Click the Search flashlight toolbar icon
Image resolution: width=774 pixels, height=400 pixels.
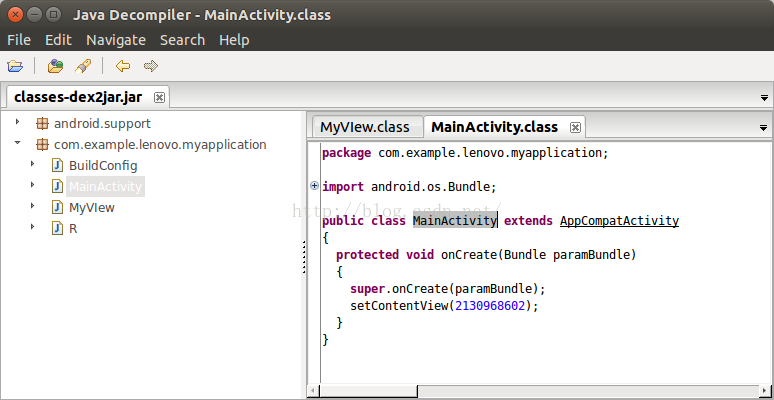tap(83, 66)
